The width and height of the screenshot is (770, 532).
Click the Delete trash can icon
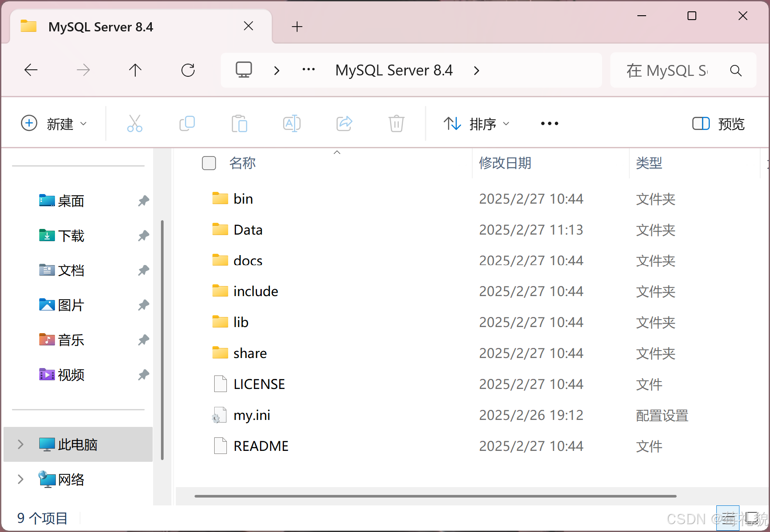pyautogui.click(x=397, y=123)
